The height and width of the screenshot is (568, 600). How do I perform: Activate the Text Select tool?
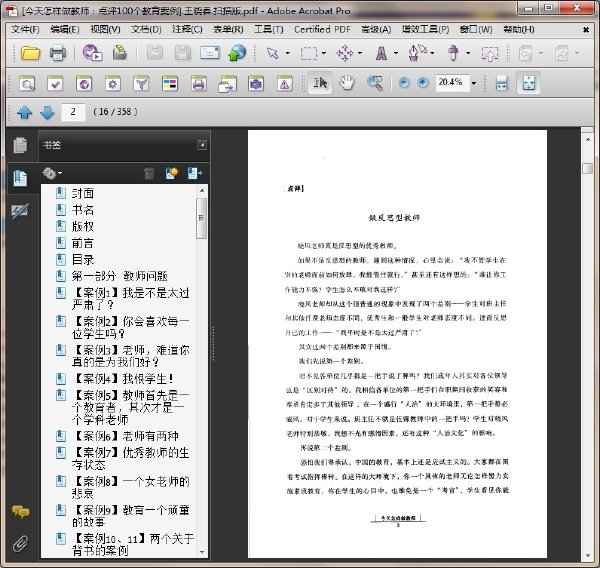(320, 82)
